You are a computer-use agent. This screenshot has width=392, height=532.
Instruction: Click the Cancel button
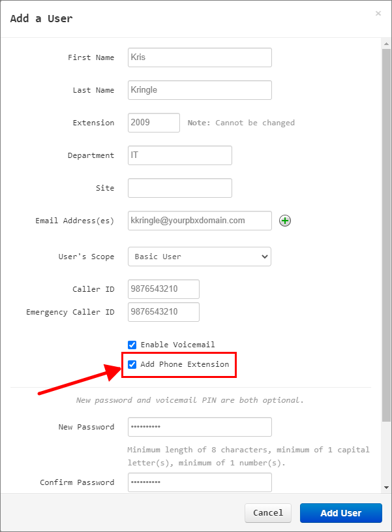pos(268,513)
